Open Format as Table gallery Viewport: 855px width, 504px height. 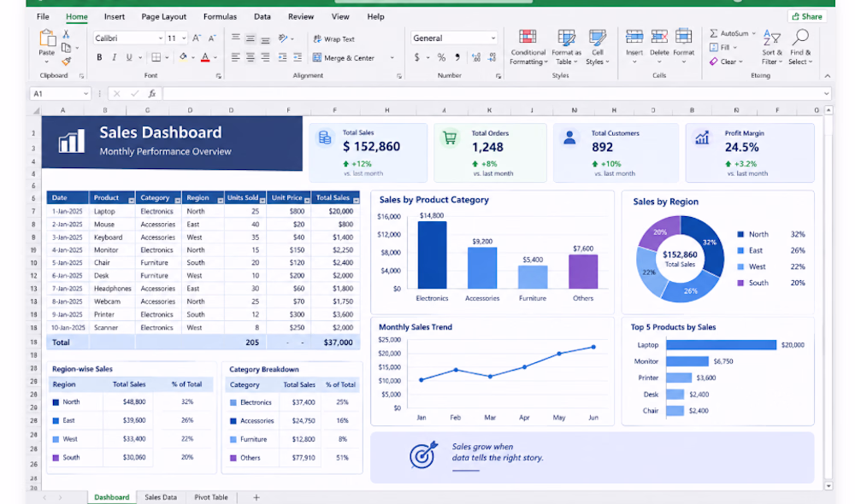point(566,47)
